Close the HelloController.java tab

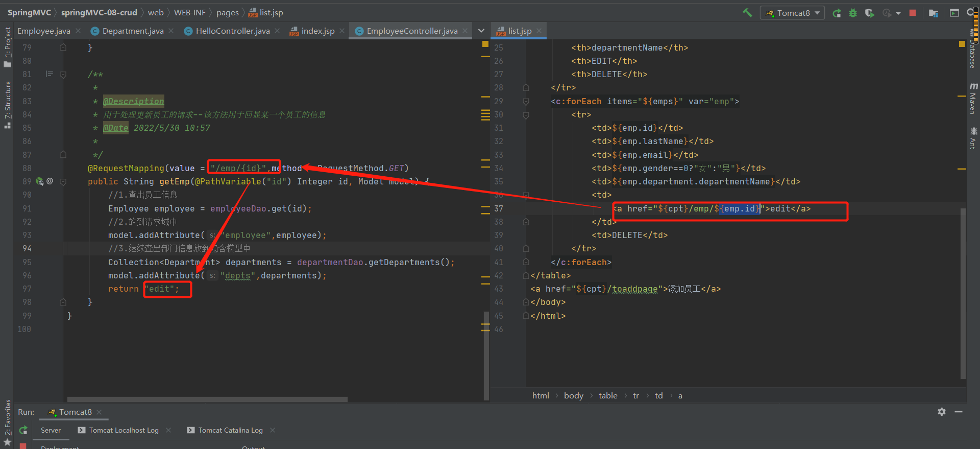pyautogui.click(x=277, y=31)
